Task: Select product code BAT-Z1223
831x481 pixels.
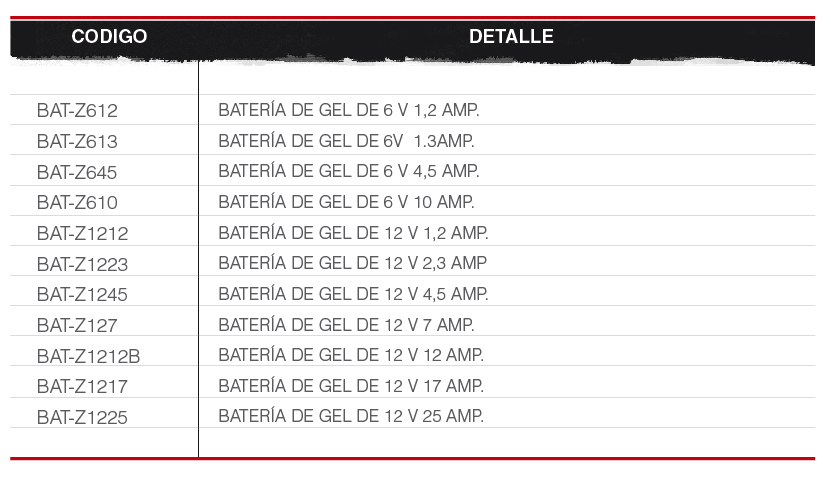Action: coord(83,264)
